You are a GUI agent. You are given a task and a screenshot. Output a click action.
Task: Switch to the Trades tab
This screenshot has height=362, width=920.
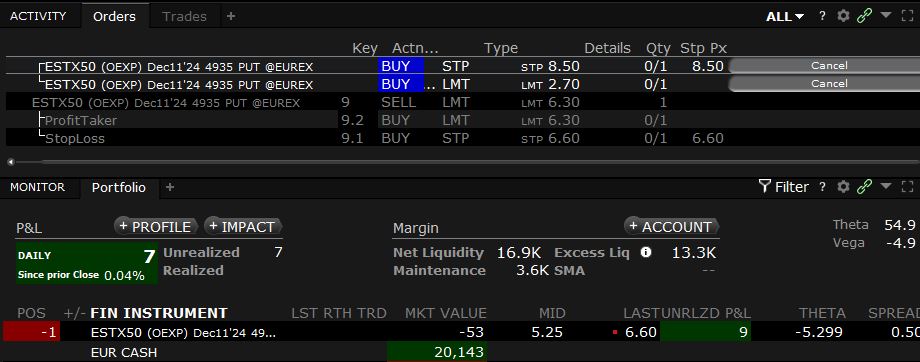184,16
